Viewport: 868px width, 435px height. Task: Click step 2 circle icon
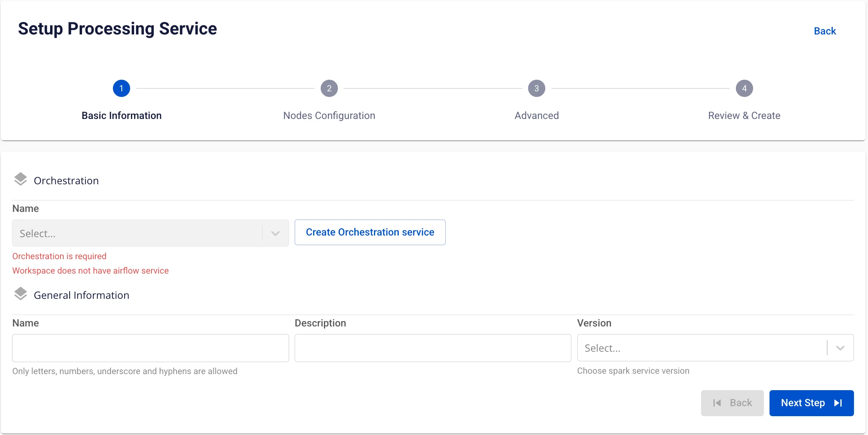click(x=329, y=89)
